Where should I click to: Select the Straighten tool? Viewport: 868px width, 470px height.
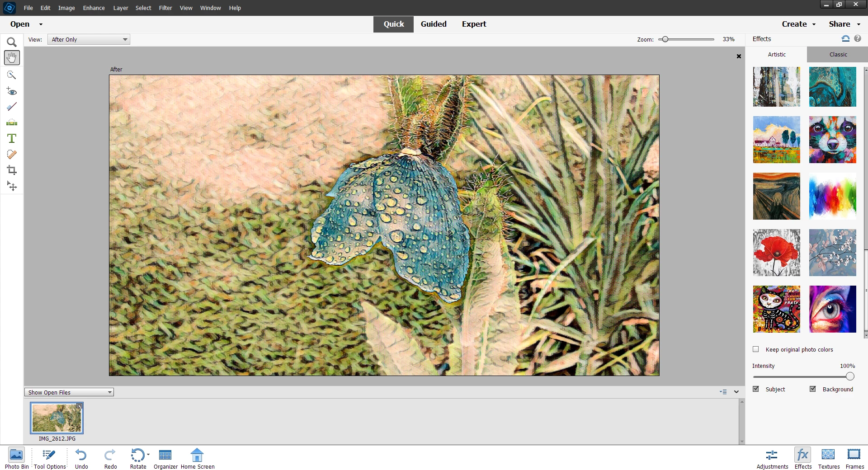(x=12, y=122)
